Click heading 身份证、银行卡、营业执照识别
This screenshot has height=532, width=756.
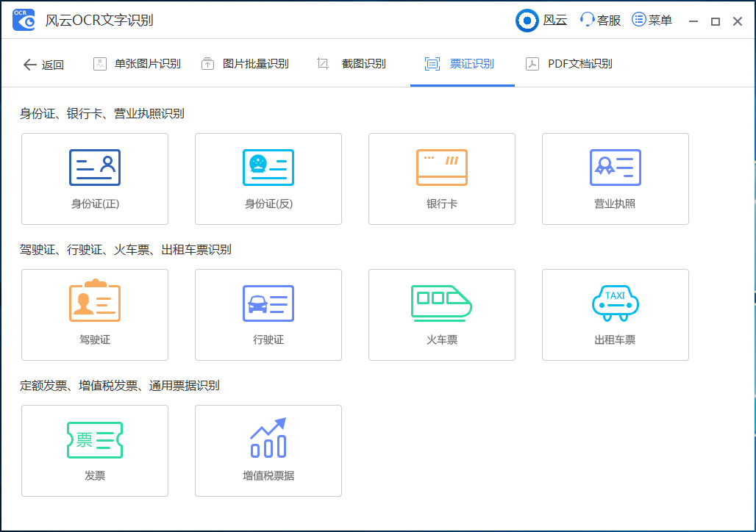coord(101,114)
